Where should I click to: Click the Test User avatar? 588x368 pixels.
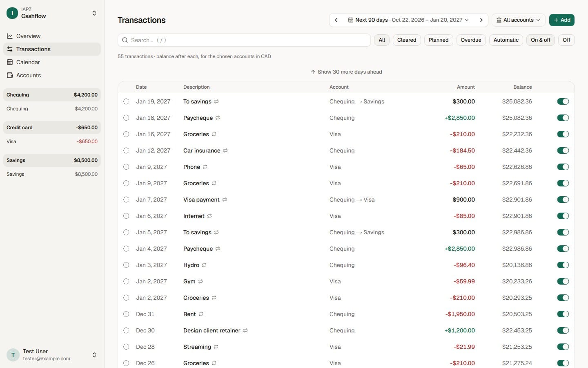13,355
